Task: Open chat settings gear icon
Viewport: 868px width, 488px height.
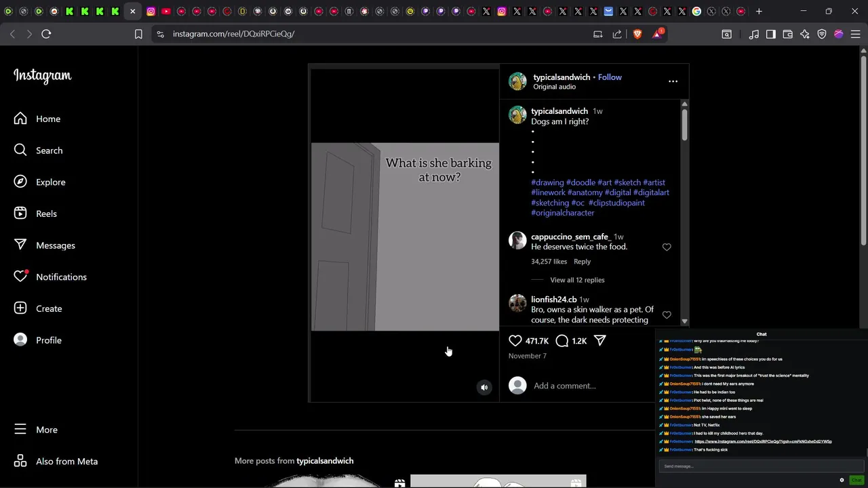Action: pyautogui.click(x=842, y=480)
